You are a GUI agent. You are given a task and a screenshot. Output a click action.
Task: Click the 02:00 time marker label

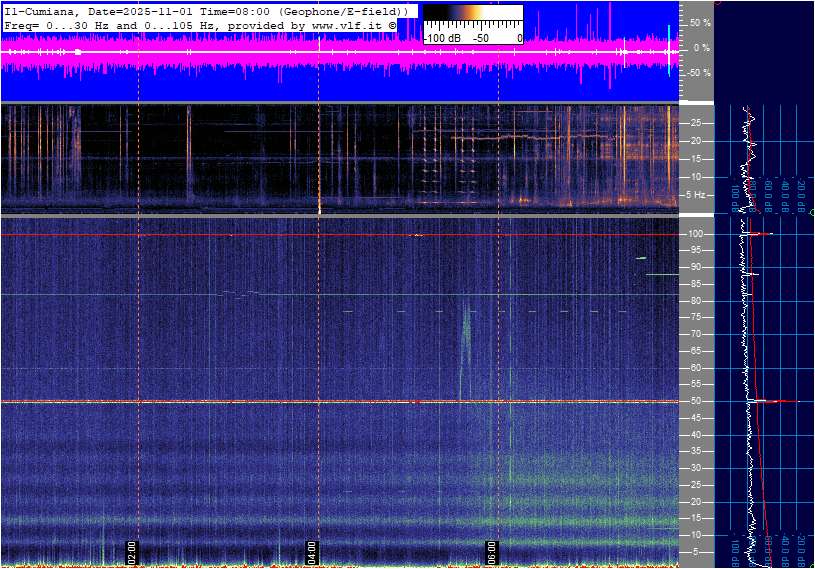point(131,550)
